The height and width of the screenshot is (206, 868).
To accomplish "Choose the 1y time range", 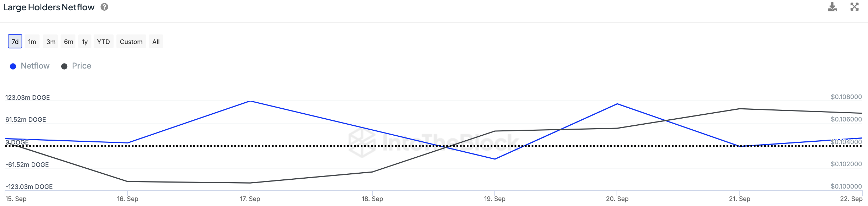I will pos(85,42).
